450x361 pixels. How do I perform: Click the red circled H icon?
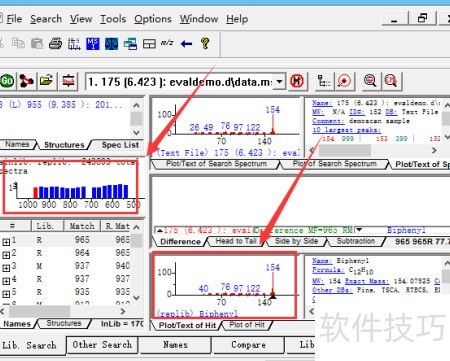click(297, 81)
